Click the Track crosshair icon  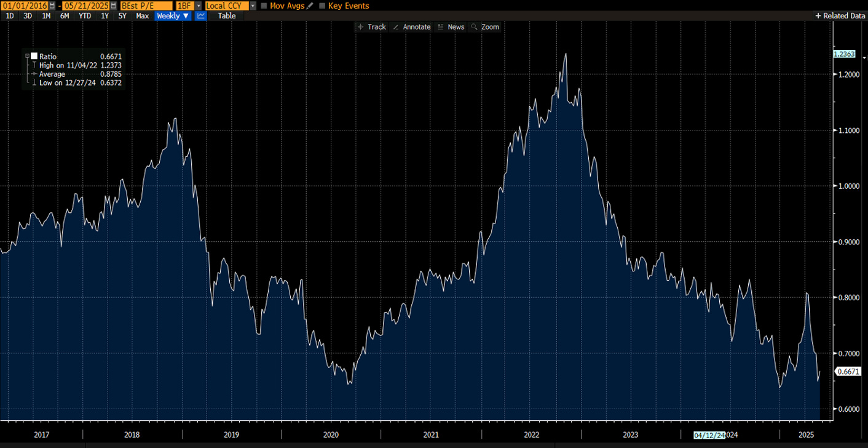click(361, 27)
